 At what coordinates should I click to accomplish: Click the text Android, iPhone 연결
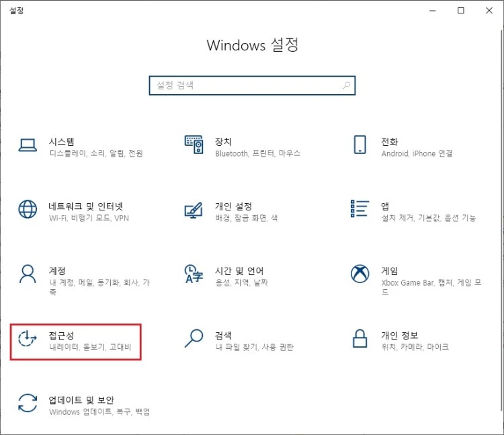coord(417,153)
